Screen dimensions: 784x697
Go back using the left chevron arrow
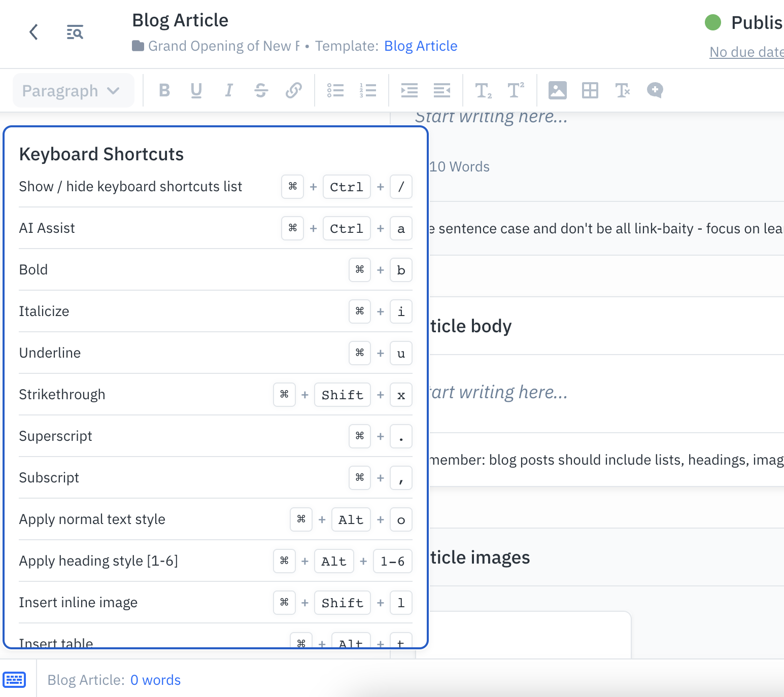click(x=33, y=32)
